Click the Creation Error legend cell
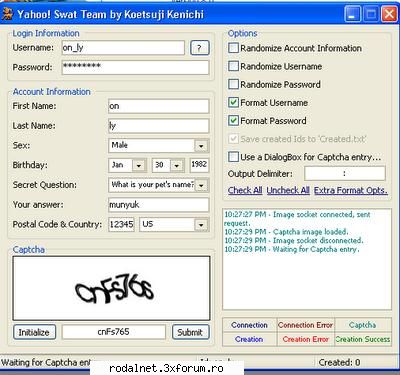400x375 pixels. pos(305,339)
